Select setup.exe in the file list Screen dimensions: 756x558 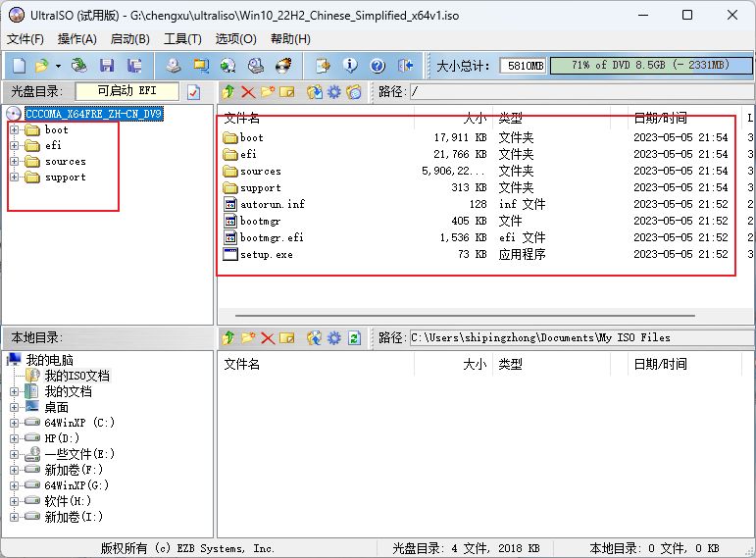[266, 255]
